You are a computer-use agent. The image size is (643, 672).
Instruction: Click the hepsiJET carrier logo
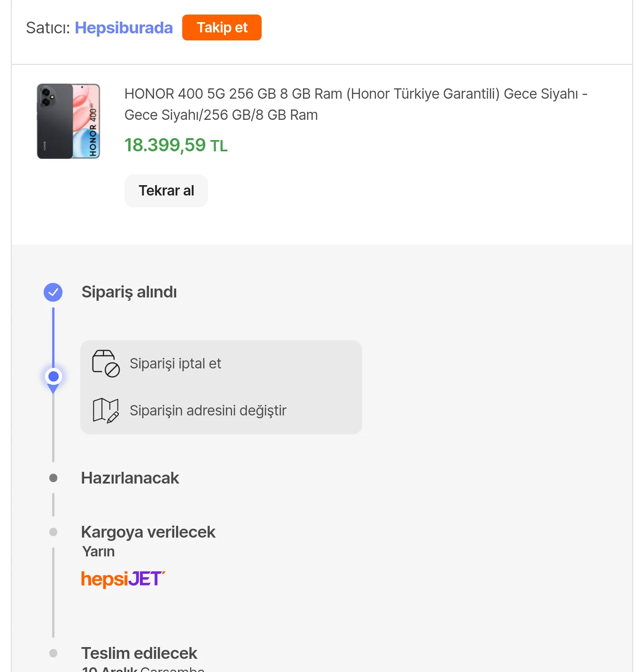(123, 579)
